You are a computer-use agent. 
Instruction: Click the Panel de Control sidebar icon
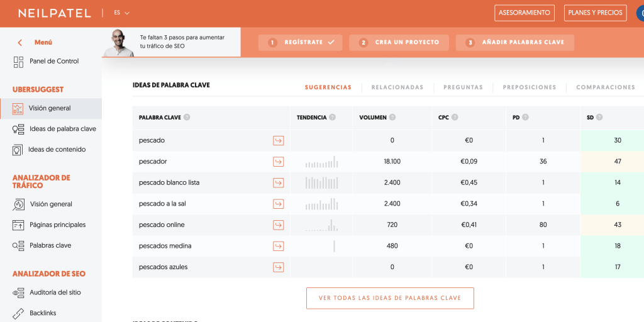[18, 62]
